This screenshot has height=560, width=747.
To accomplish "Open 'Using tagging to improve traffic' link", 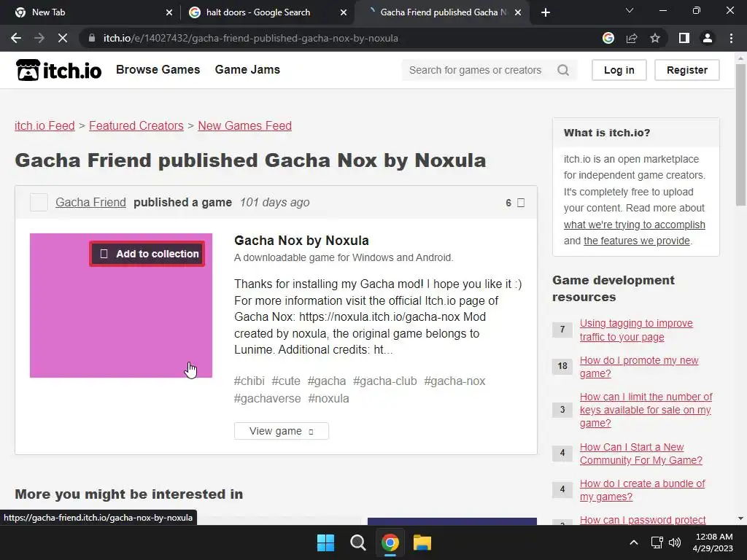I will pyautogui.click(x=636, y=330).
